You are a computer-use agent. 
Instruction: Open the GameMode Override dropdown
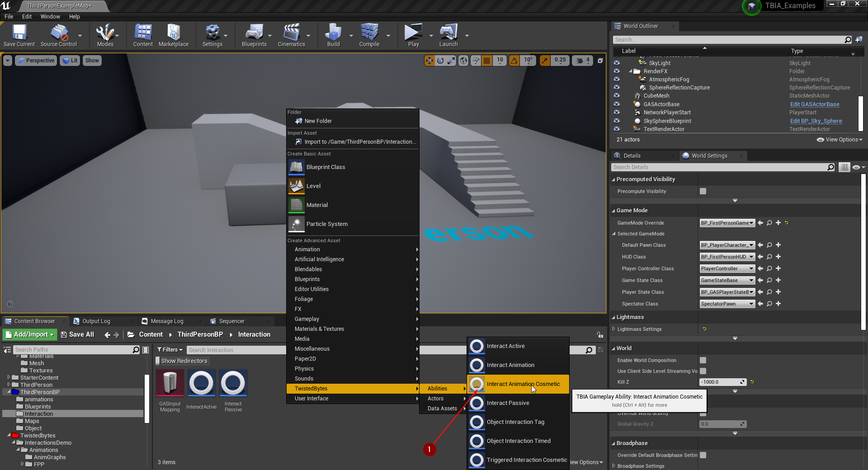(727, 223)
